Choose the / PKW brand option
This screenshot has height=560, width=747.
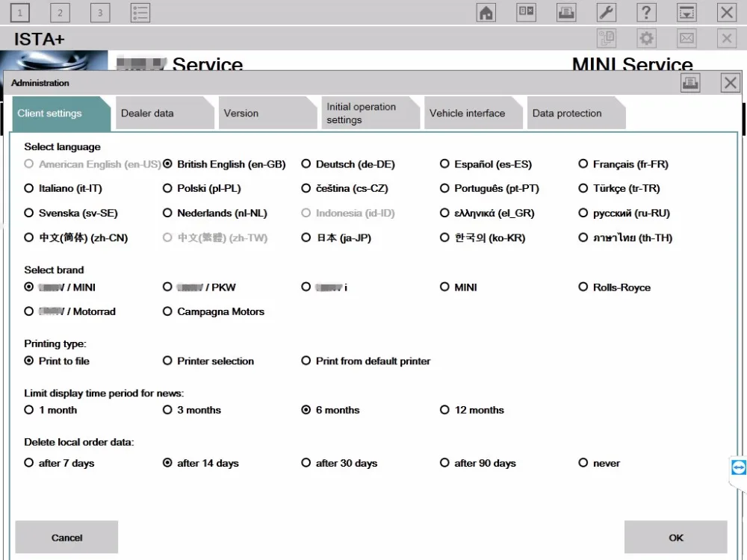pos(199,287)
